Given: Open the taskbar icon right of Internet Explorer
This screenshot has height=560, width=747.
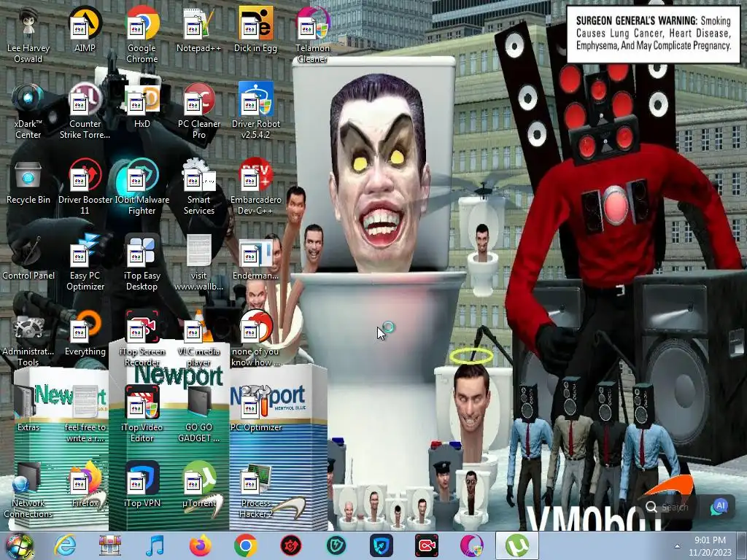Looking at the screenshot, I should pos(110,545).
